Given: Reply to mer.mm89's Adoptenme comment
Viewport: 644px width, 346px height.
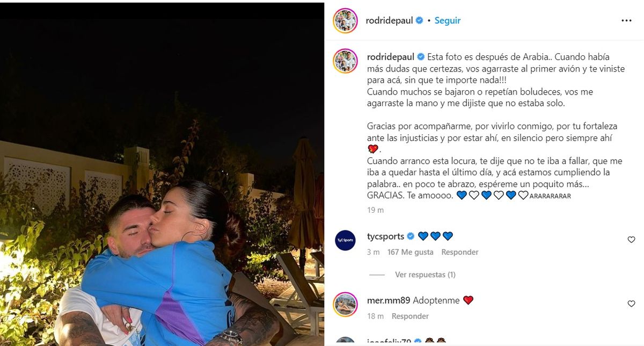Looking at the screenshot, I should 411,316.
